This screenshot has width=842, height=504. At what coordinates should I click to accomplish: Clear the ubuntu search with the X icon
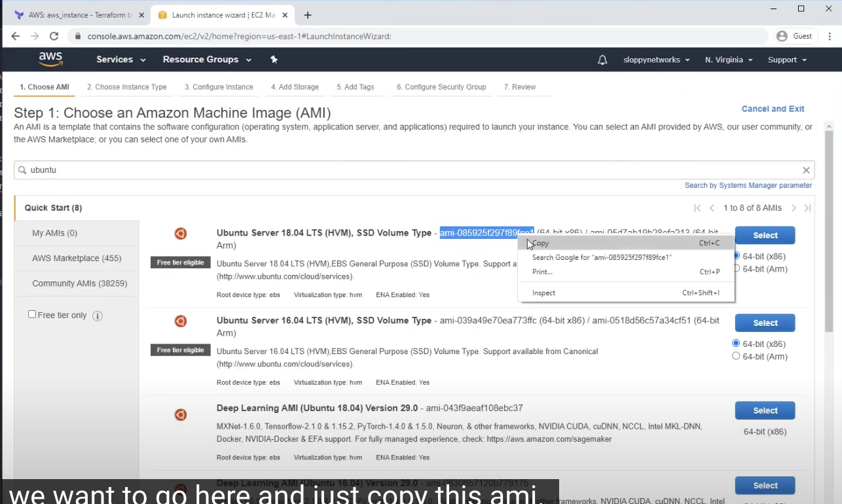click(806, 170)
